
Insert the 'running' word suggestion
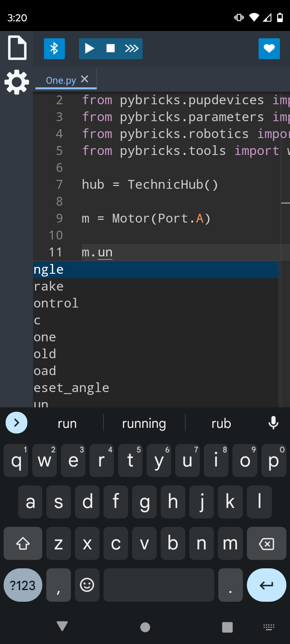(144, 423)
